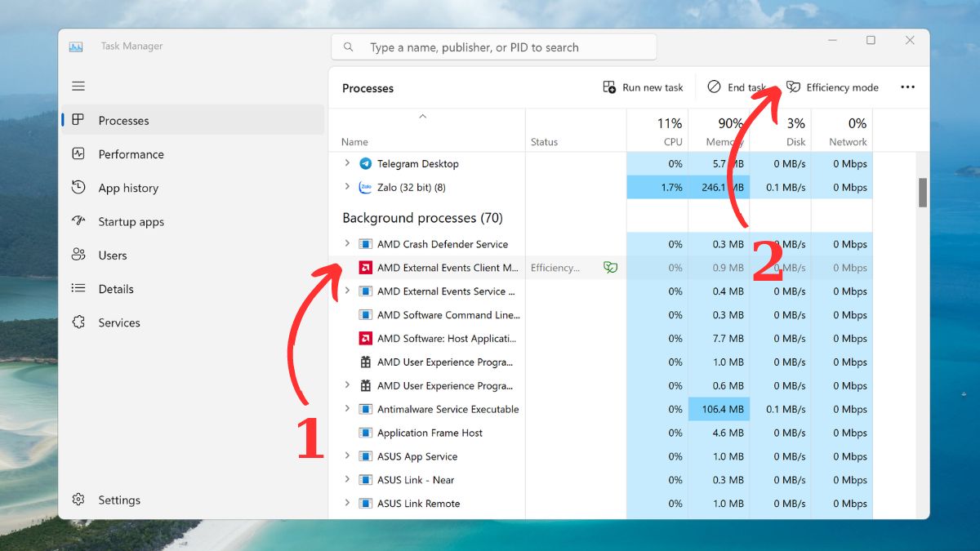Open the three-dot more options menu
Screen dimensions: 980x551
(907, 87)
